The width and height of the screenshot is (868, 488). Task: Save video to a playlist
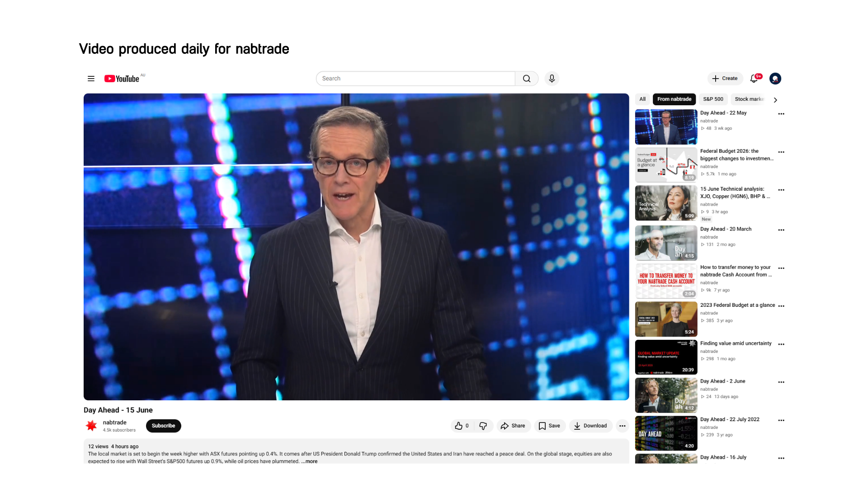point(550,426)
